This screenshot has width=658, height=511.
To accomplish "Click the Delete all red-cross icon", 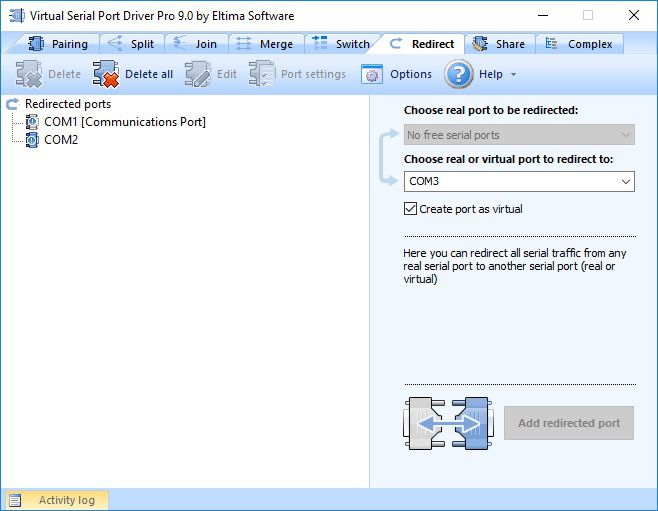I will coord(106,74).
